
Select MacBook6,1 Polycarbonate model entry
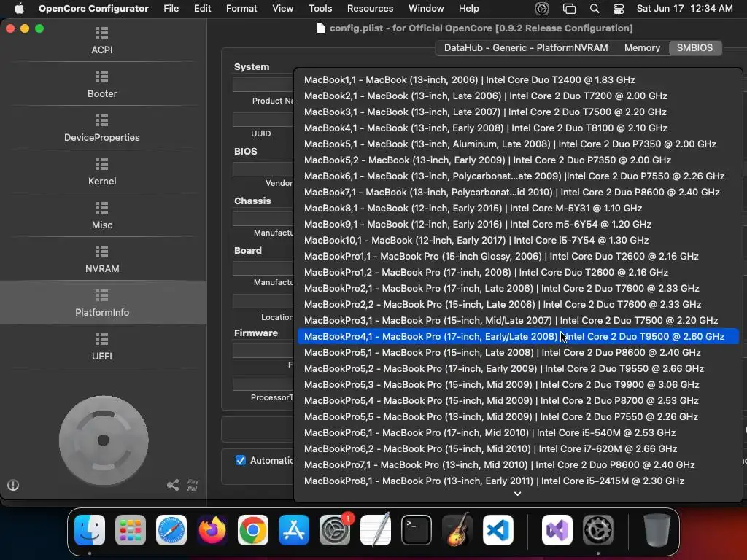pyautogui.click(x=518, y=176)
